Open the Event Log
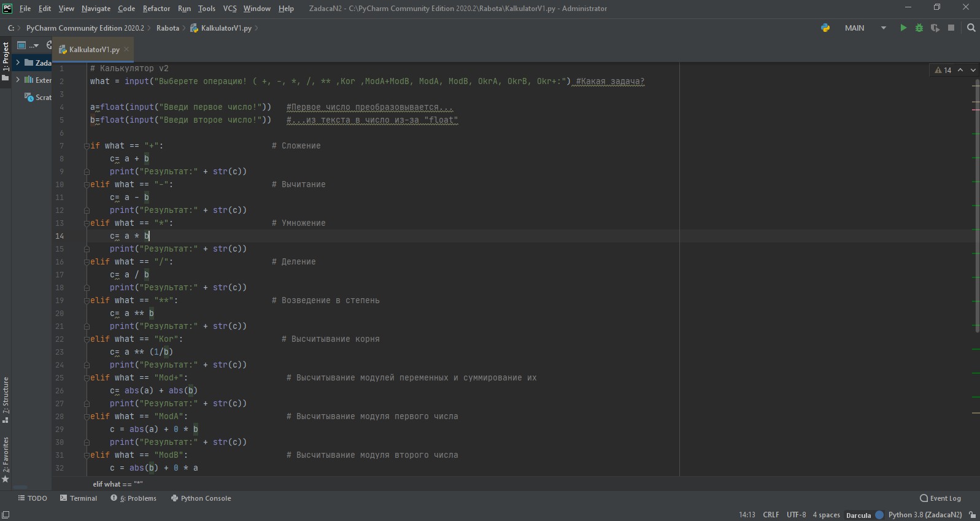 coord(940,498)
